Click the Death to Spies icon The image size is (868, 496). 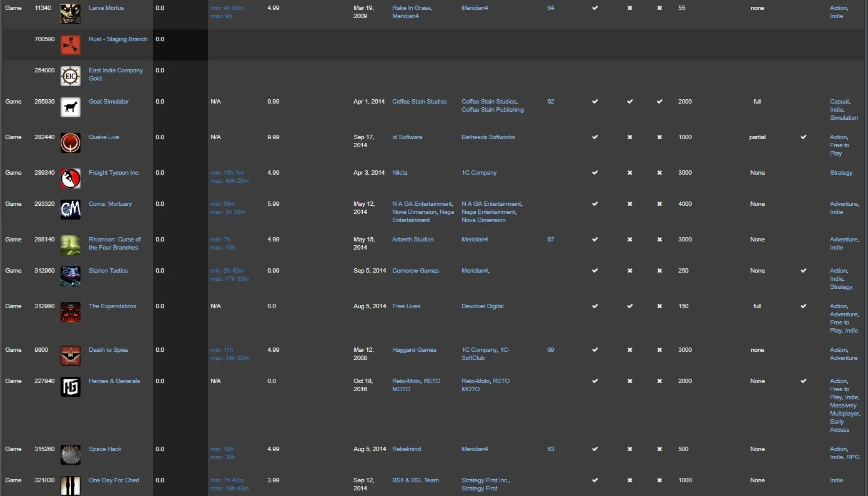pos(71,356)
